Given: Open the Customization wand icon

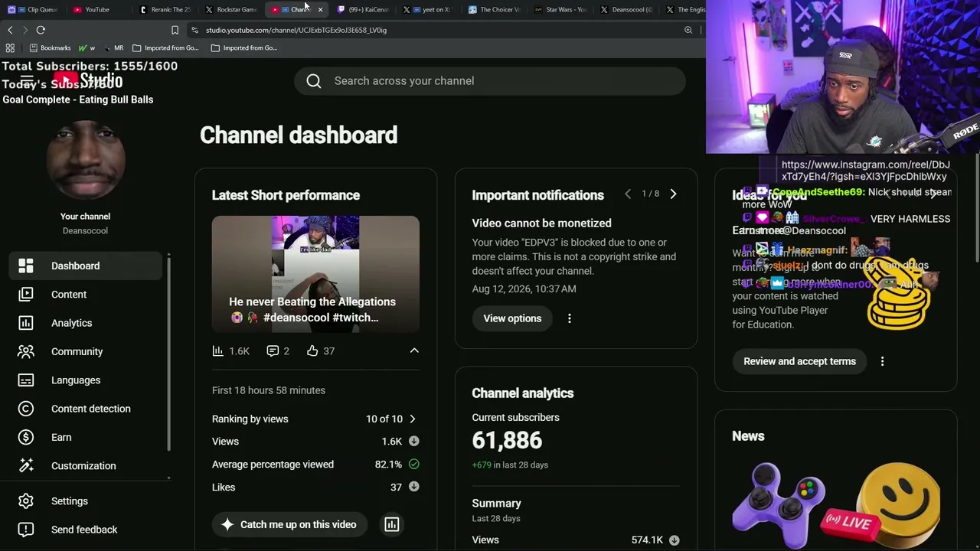Looking at the screenshot, I should [x=26, y=466].
